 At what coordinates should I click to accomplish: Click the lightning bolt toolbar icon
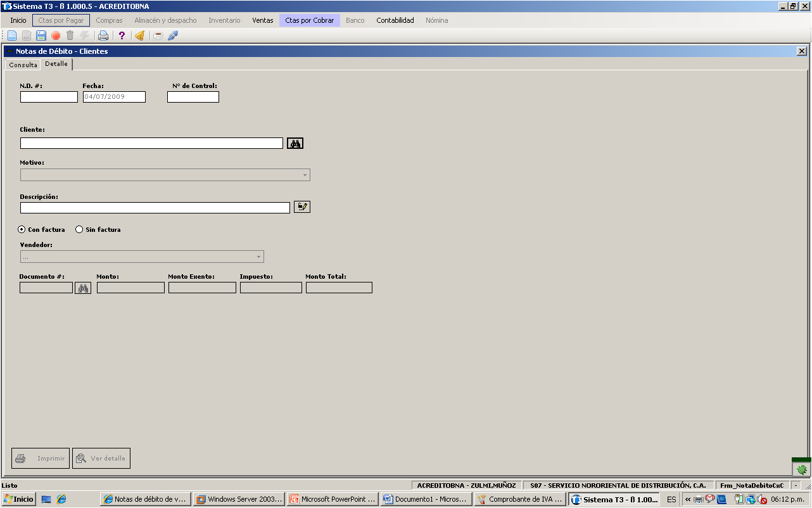tap(85, 35)
